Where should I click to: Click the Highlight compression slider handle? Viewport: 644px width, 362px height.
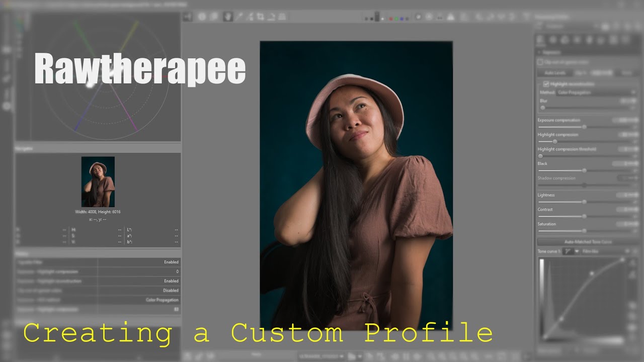tap(555, 141)
